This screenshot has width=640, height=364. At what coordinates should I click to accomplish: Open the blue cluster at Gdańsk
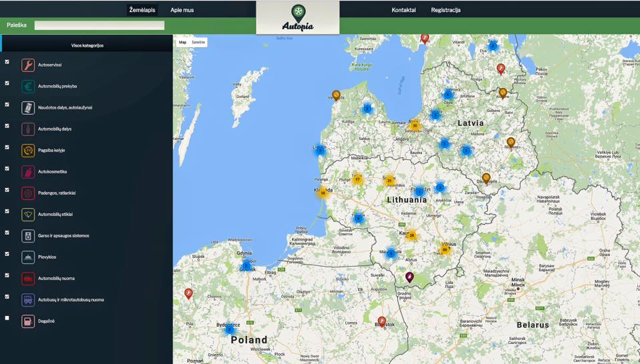[247, 266]
